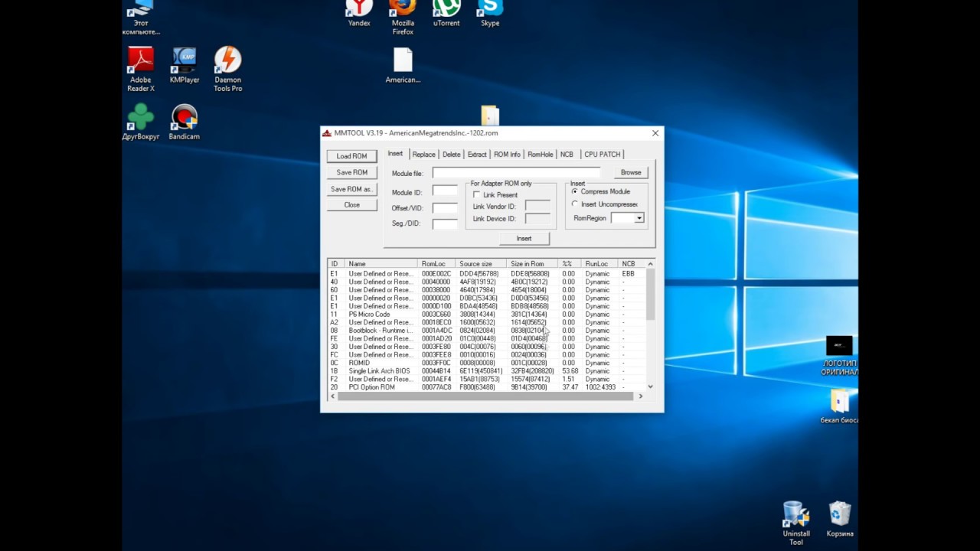Click the Save ROM as.. button
This screenshot has height=551, width=980.
point(352,189)
